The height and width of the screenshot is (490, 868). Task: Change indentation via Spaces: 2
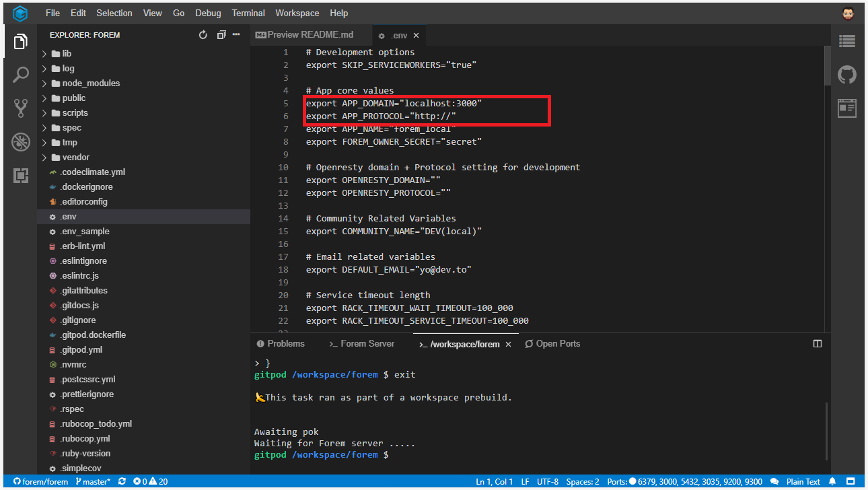pyautogui.click(x=583, y=481)
